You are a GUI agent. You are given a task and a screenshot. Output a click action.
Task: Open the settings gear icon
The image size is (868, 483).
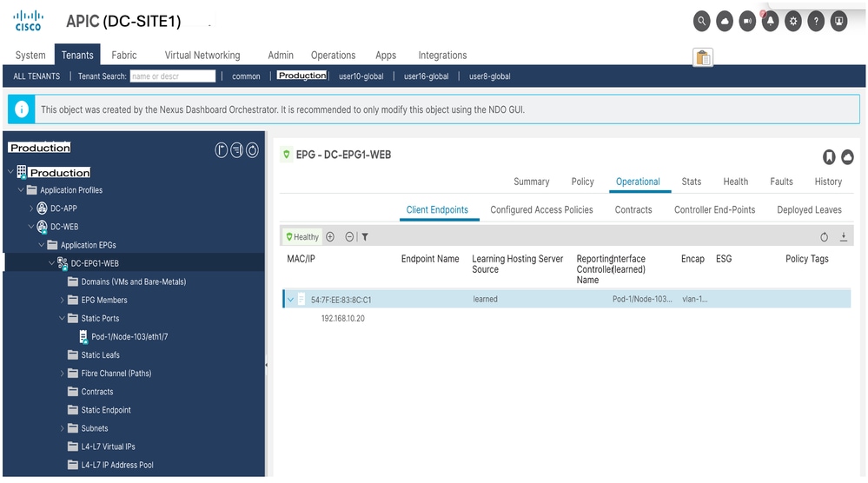(793, 22)
